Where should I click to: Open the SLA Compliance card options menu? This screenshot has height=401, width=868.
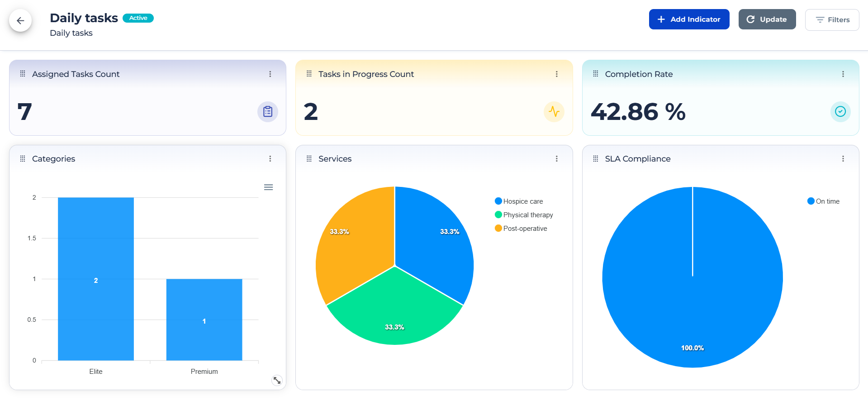point(843,159)
